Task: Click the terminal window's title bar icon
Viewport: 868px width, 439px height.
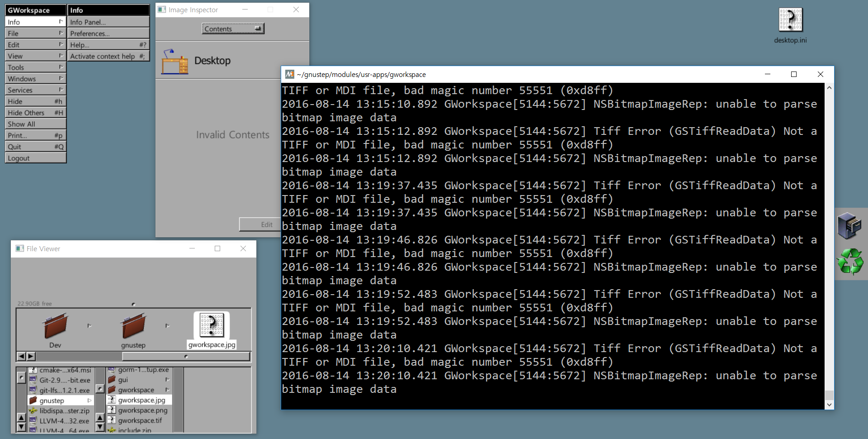Action: point(289,74)
